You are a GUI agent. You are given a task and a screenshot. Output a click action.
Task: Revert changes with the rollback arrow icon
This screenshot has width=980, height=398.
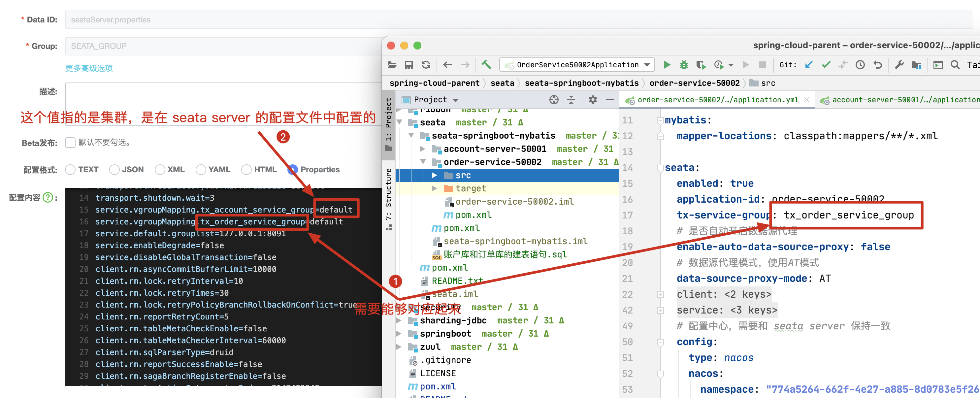[878, 65]
